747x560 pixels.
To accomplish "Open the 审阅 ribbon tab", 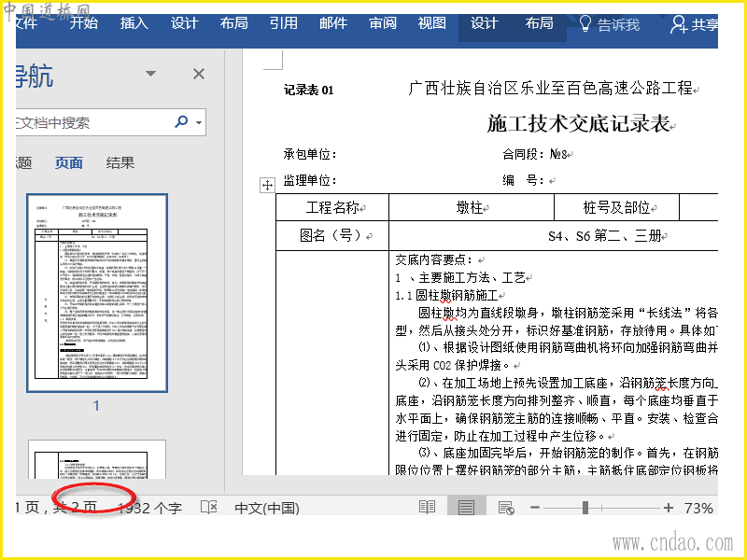I will 383,23.
